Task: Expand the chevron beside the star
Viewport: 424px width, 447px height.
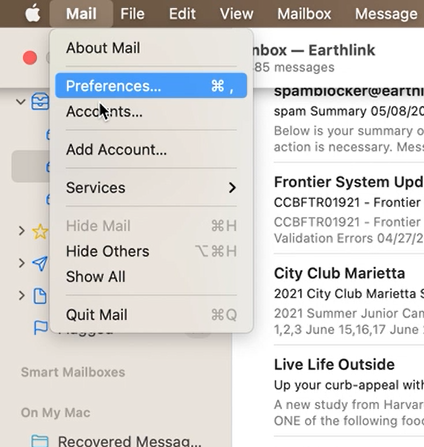Action: pos(22,231)
